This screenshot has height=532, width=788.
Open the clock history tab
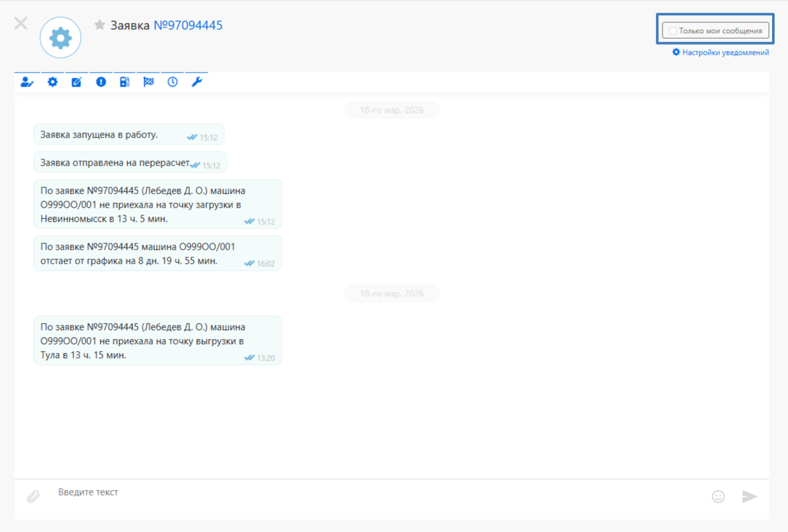pyautogui.click(x=173, y=82)
